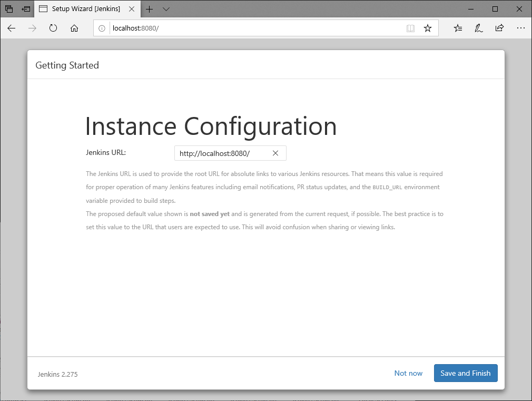Clear the Jenkins URL with the X
532x401 pixels.
pyautogui.click(x=275, y=153)
